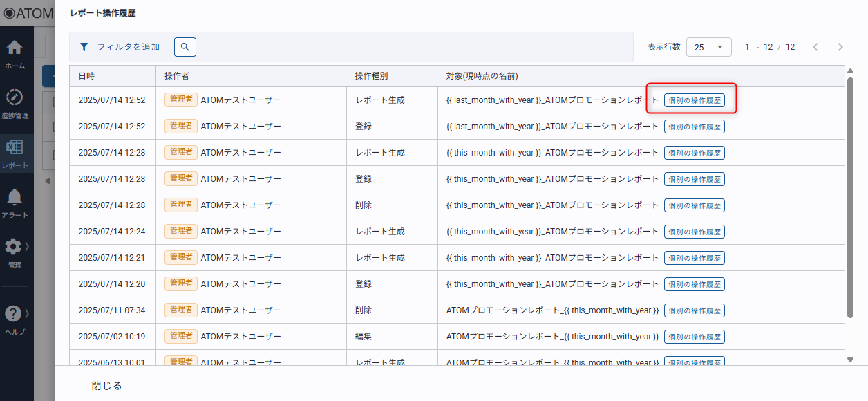Image resolution: width=868 pixels, height=401 pixels.
Task: Go to previous page using left chevron
Action: coord(815,47)
